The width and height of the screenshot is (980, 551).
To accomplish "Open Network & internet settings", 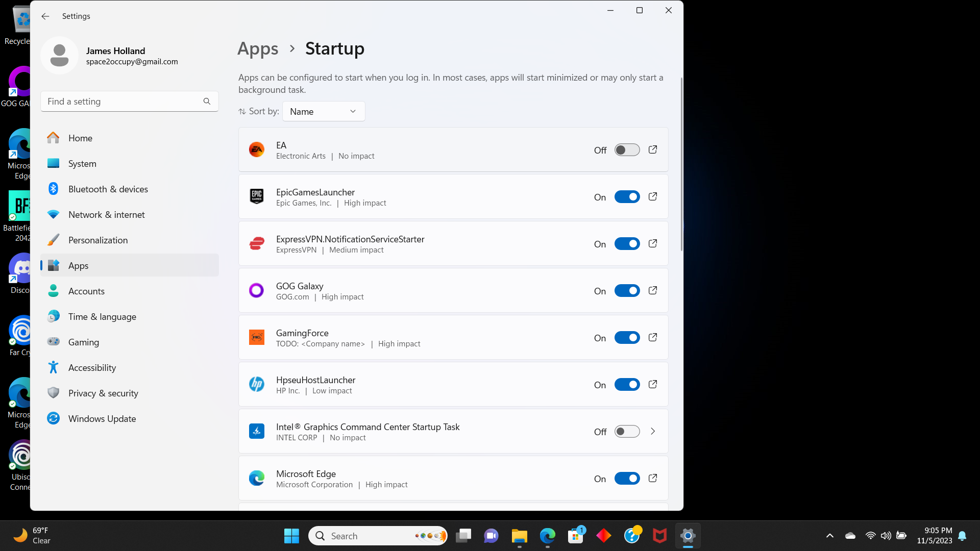I will click(x=130, y=214).
